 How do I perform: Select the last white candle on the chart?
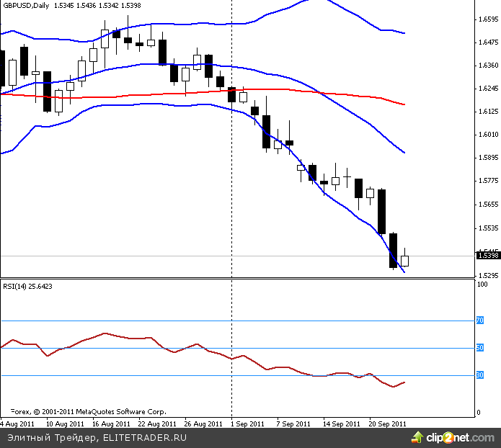(x=404, y=261)
